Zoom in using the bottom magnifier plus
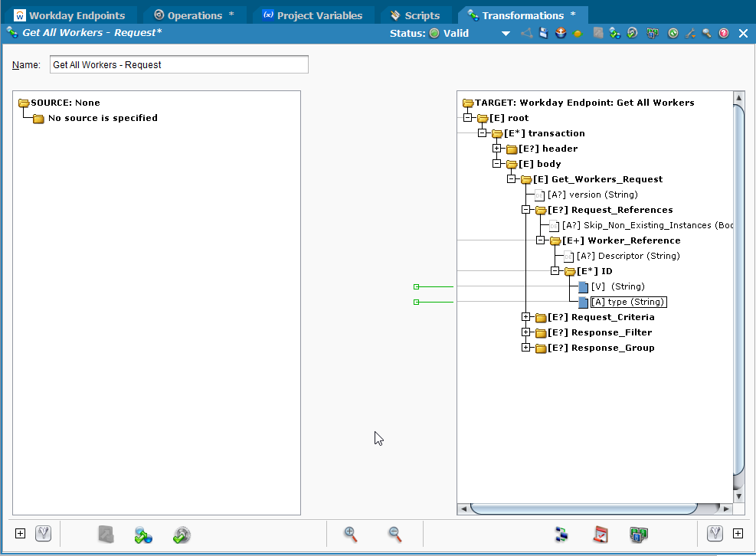The image size is (756, 556). click(351, 535)
